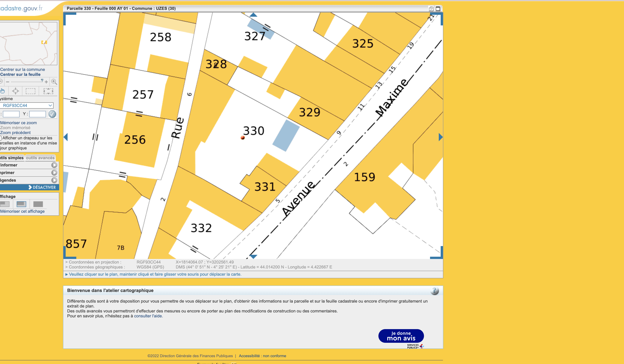Screen dimensions: 624x364
Task: Click the coordinate validation checkmark button
Action: coord(52,114)
